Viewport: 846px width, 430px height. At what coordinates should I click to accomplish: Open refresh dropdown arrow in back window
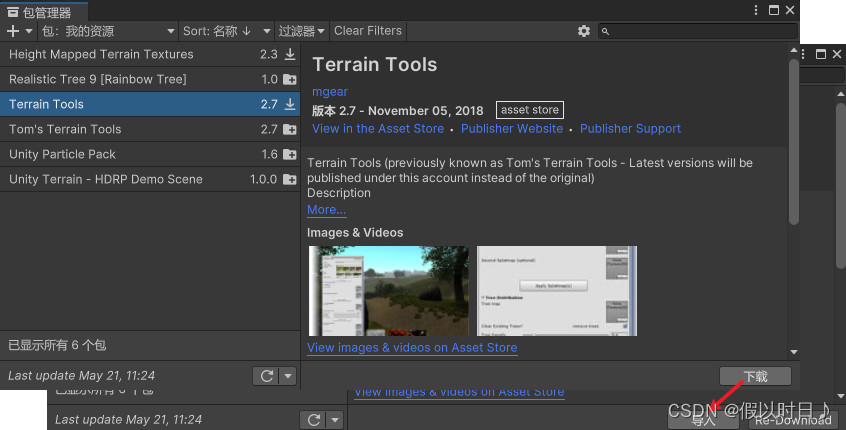335,420
